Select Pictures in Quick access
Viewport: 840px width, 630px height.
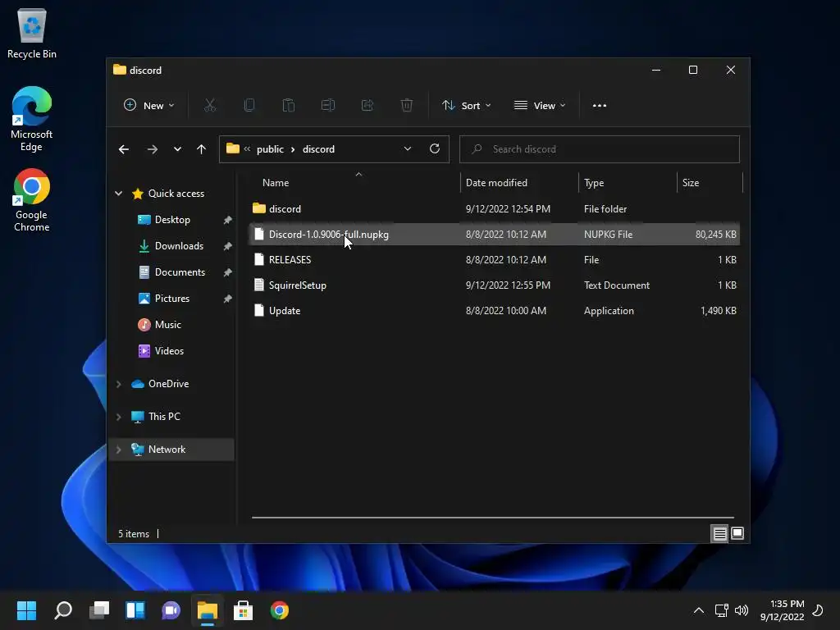(x=172, y=299)
